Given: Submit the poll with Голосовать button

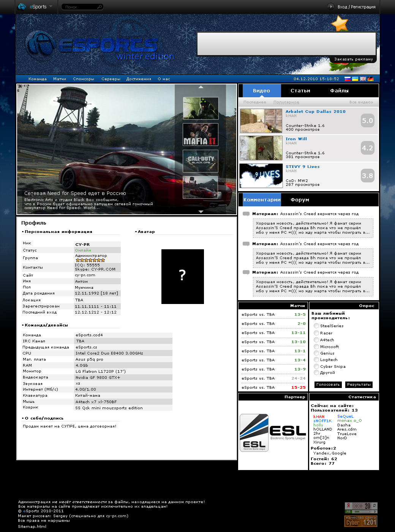Looking at the screenshot, I should 328,385.
